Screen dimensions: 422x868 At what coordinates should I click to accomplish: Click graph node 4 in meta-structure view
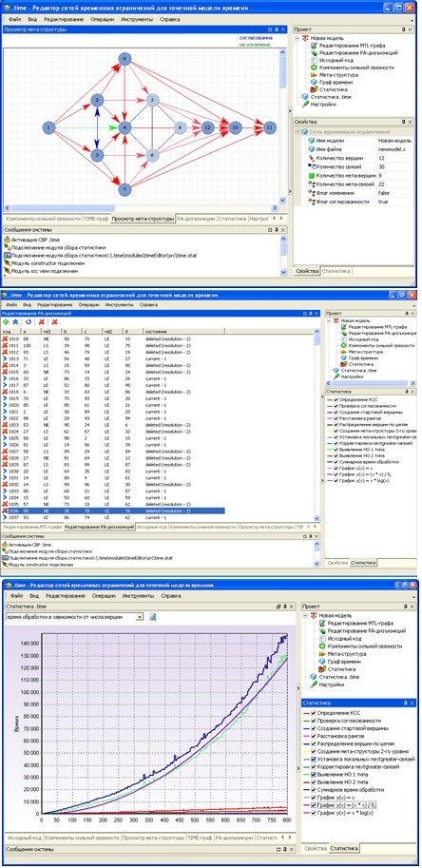point(125,128)
